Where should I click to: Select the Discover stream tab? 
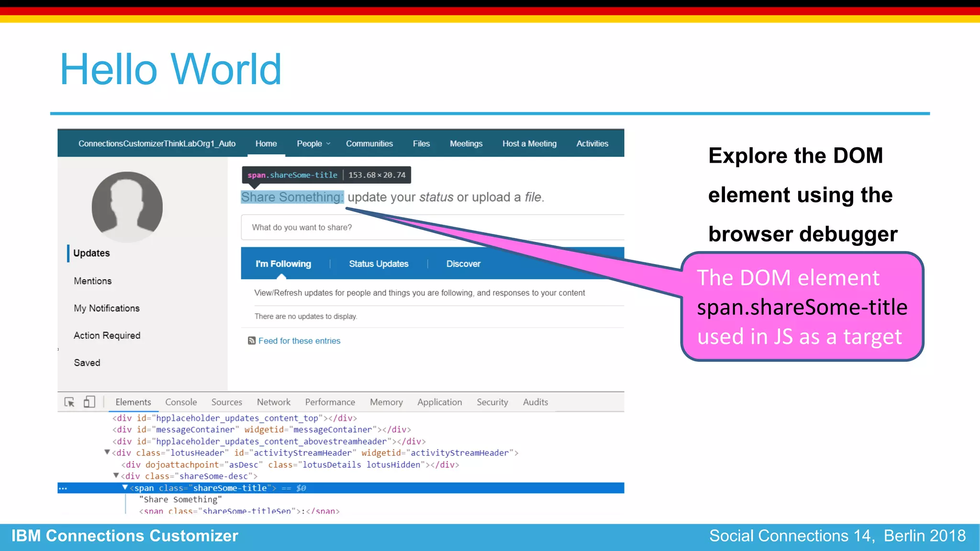pos(463,264)
